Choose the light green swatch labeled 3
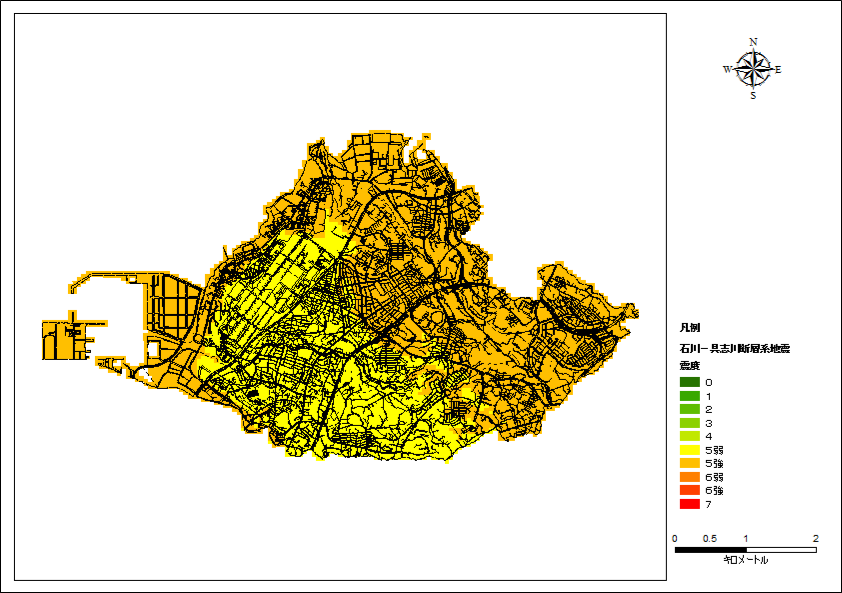Image resolution: width=842 pixels, height=593 pixels. pyautogui.click(x=690, y=423)
